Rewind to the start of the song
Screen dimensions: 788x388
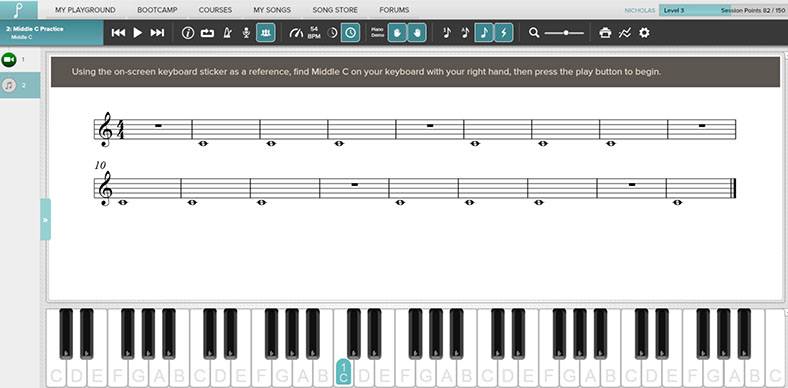point(118,33)
